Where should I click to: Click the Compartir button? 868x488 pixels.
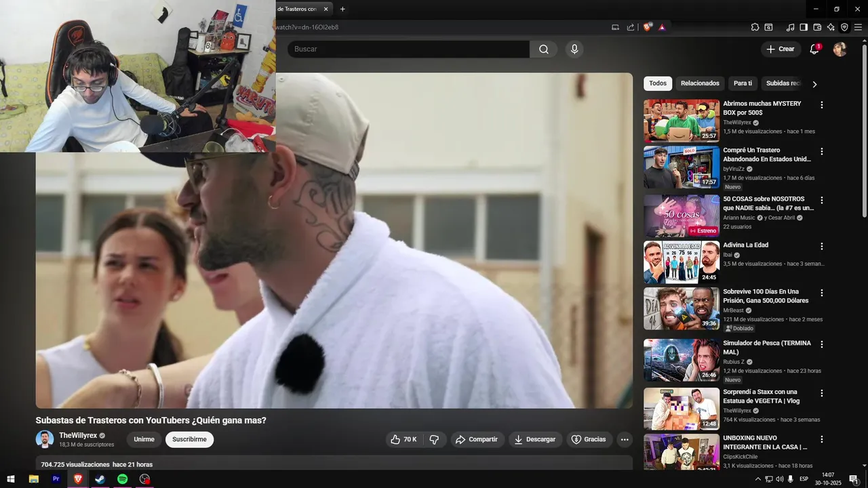[x=477, y=439]
